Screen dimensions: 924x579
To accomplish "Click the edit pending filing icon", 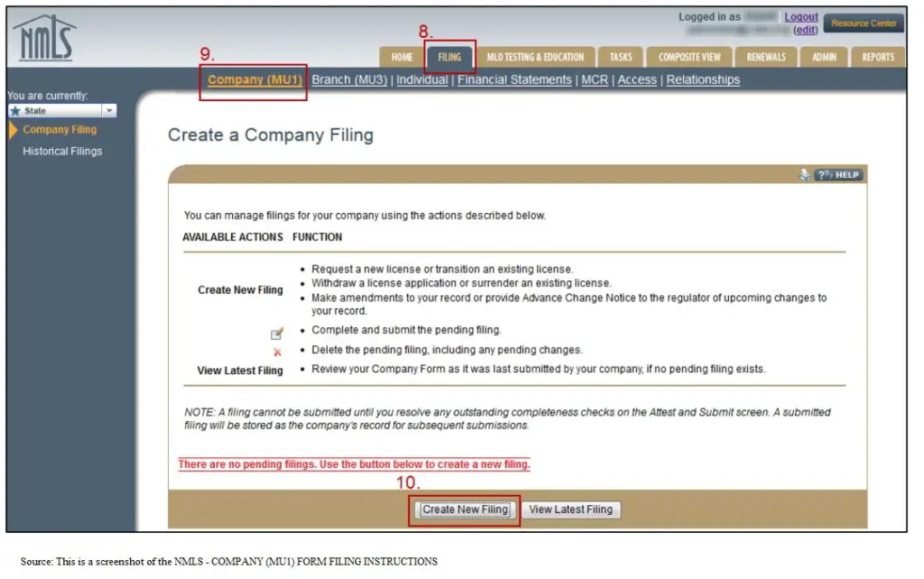I will (x=277, y=334).
